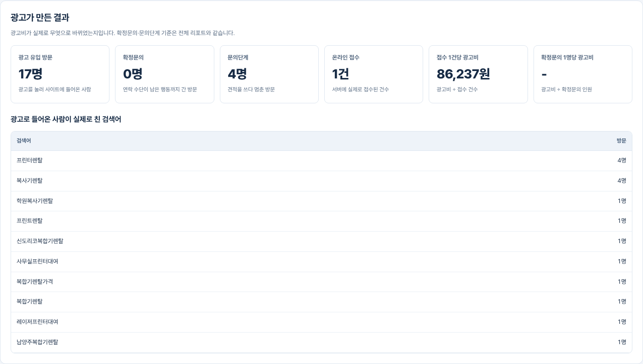
Task: Click the 4명 visit count for 프린터렌탈
Action: point(622,161)
